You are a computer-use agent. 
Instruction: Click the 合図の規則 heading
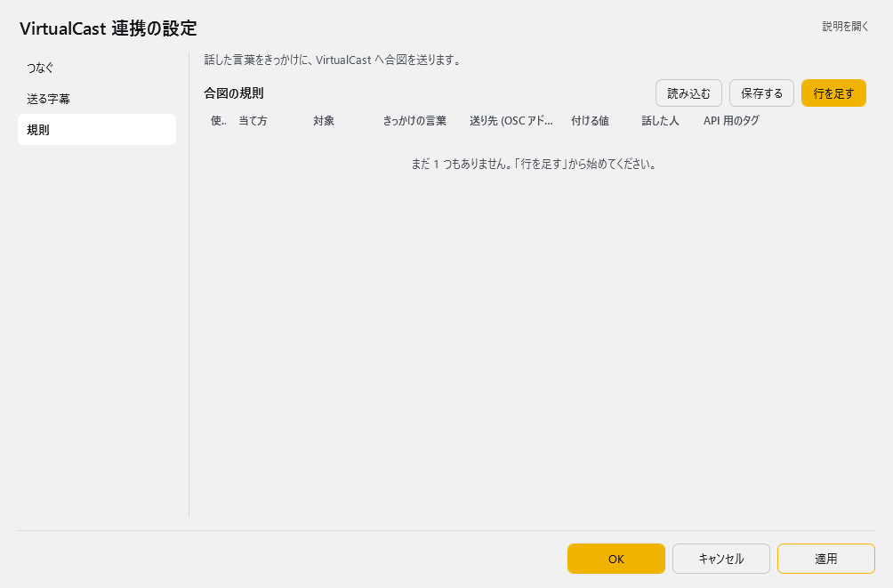[x=234, y=93]
